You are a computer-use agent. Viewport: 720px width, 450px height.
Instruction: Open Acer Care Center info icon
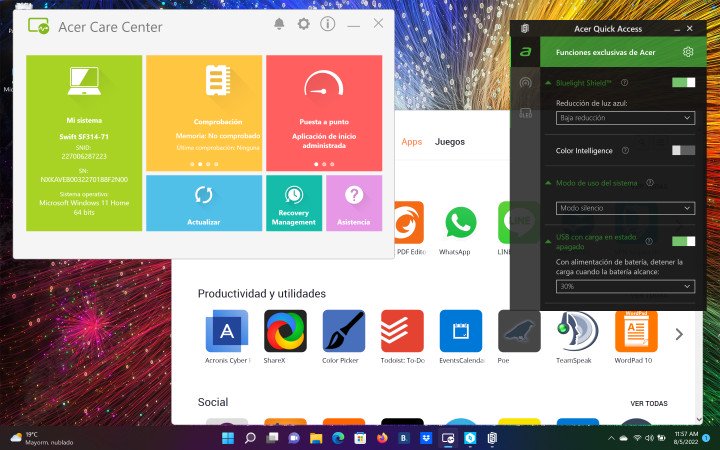point(327,23)
